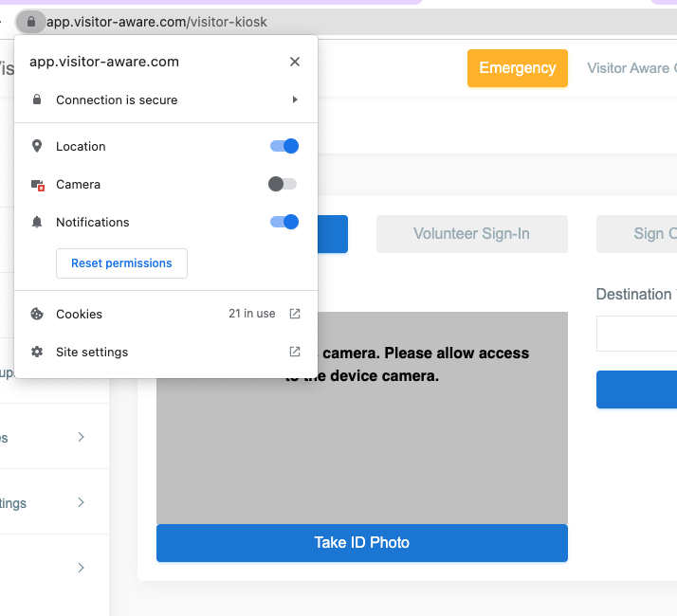
Task: Click the cookie icon
Action: (x=37, y=314)
